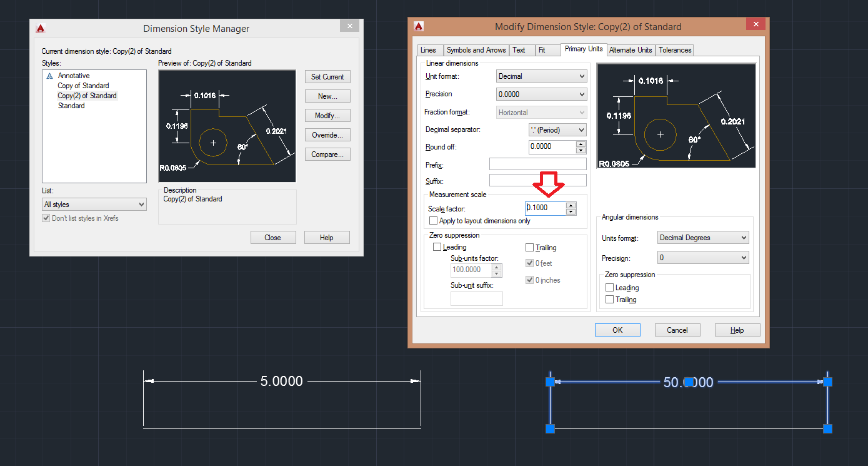
Task: Select Copy of Standard in Styles list
Action: (83, 86)
